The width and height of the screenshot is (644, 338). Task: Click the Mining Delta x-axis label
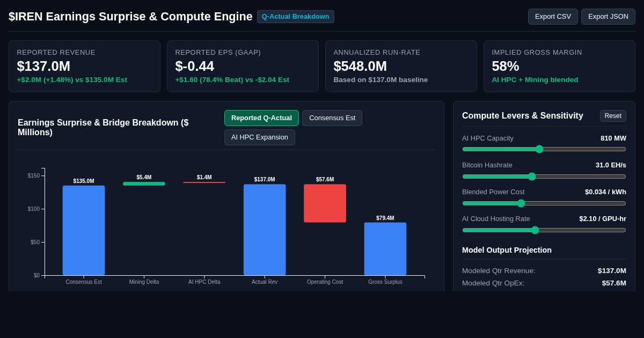click(144, 282)
